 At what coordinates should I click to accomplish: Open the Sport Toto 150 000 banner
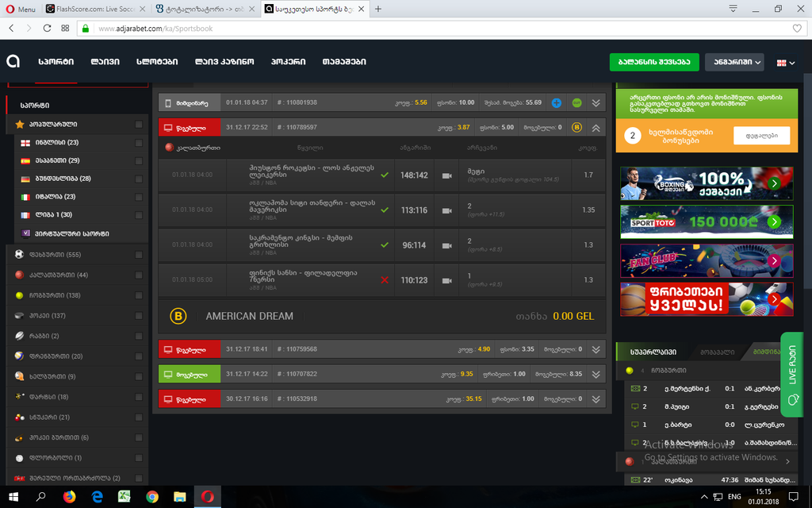click(707, 222)
